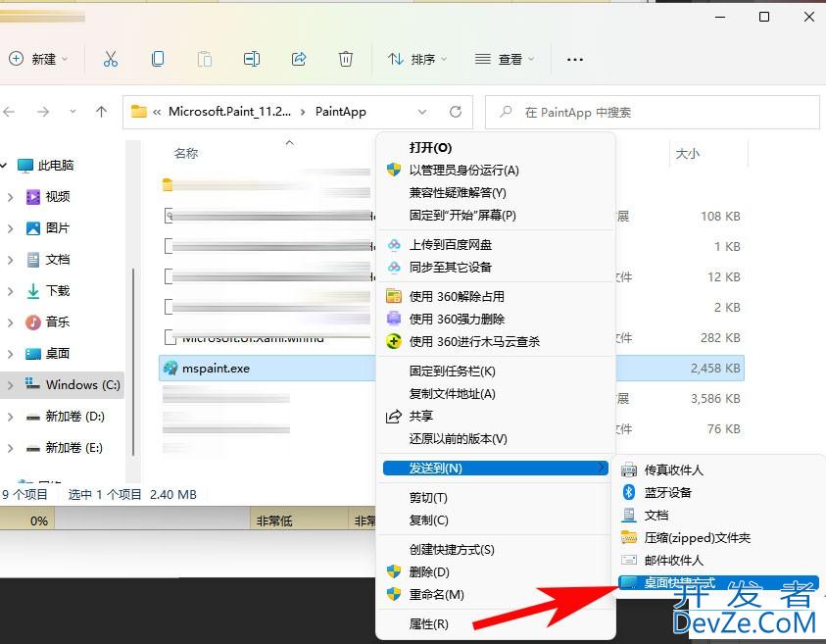Select Windows (C:) drive in sidebar

click(x=62, y=384)
